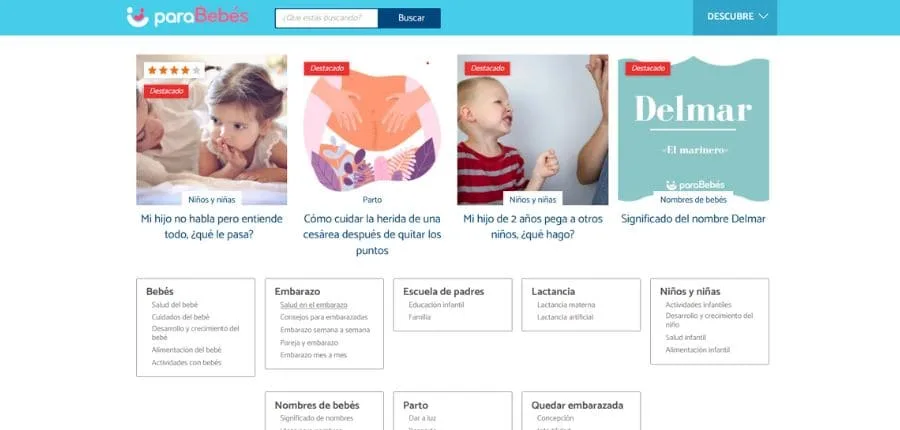Open the cesarean wound care illustration
This screenshot has height=430, width=900.
pos(372,130)
